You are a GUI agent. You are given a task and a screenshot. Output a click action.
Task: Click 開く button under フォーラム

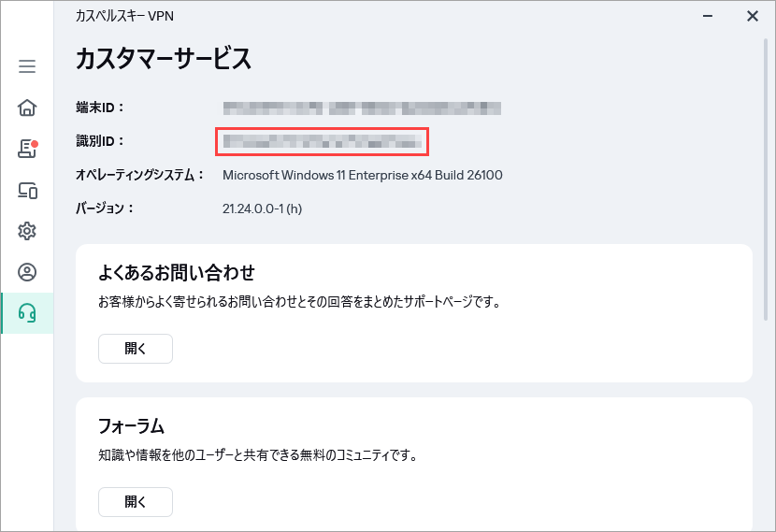136,502
